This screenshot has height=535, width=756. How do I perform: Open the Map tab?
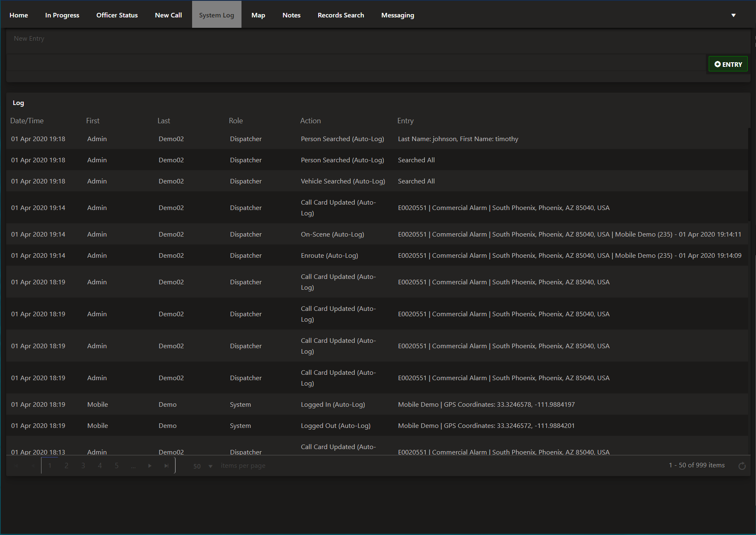click(258, 15)
